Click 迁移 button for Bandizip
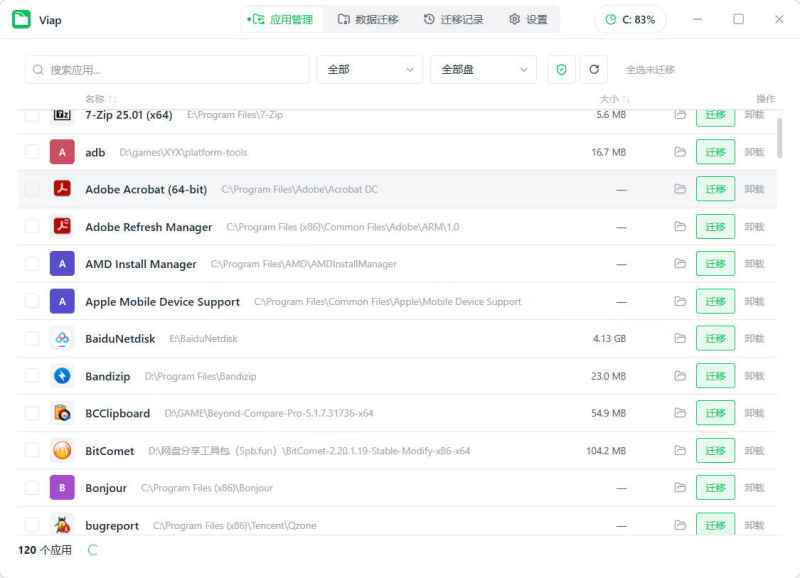The width and height of the screenshot is (800, 578). coord(715,376)
